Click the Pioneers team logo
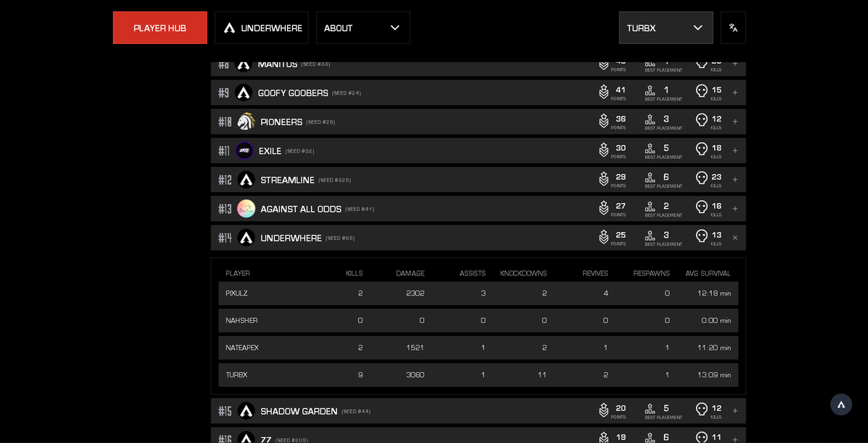The height and width of the screenshot is (443, 868). click(246, 121)
